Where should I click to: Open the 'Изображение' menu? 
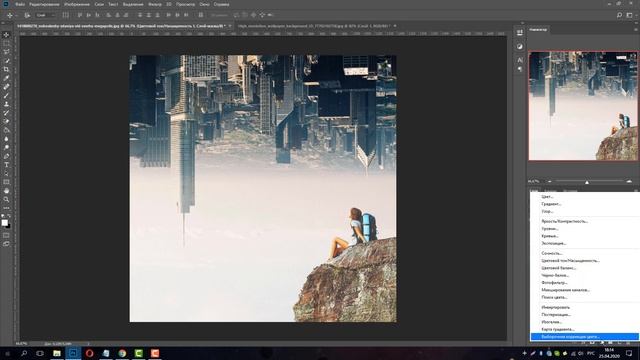click(77, 4)
